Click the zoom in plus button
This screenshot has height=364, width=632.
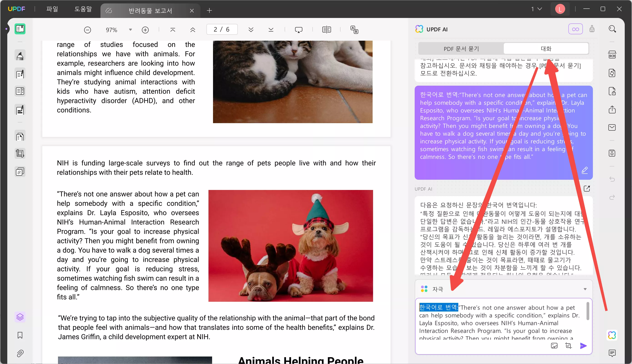(x=145, y=30)
